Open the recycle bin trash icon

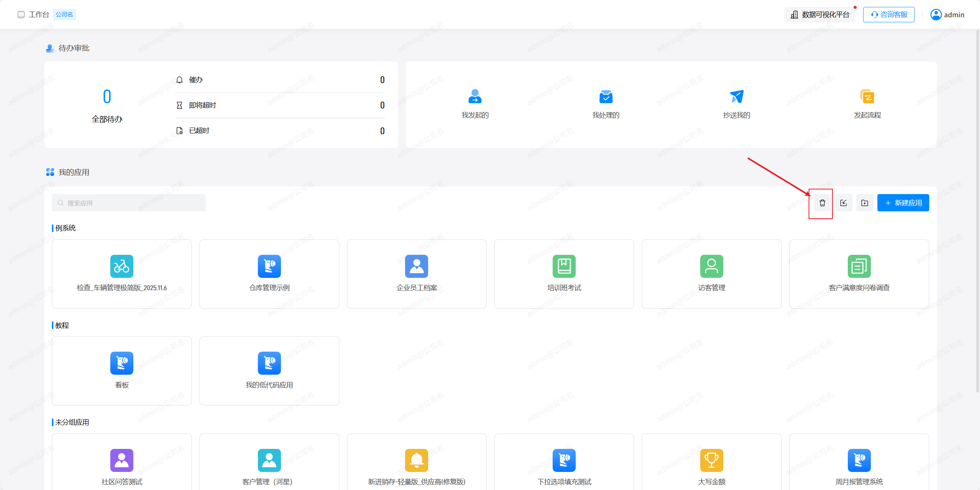coord(822,203)
